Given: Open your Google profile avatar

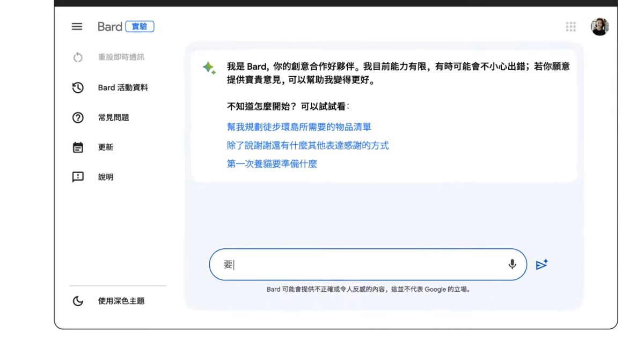Looking at the screenshot, I should [x=601, y=26].
